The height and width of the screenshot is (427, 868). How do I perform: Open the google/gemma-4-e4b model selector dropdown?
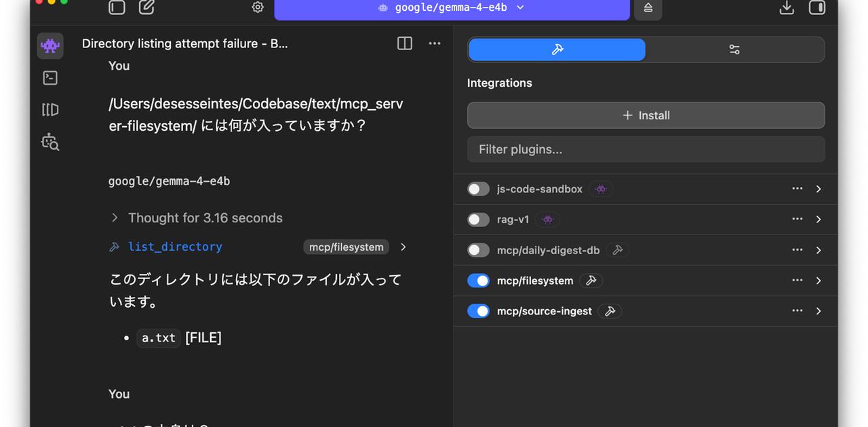(452, 7)
